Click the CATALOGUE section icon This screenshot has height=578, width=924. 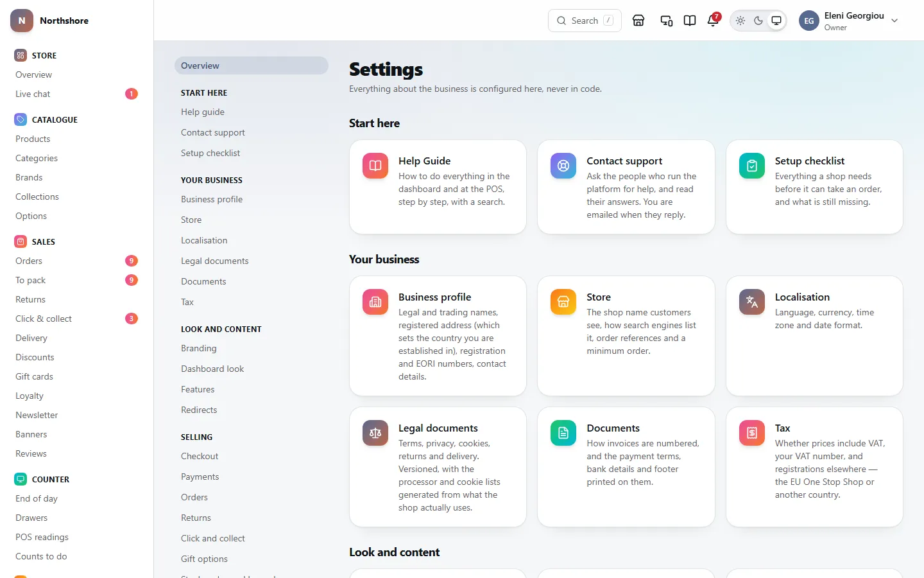tap(21, 119)
